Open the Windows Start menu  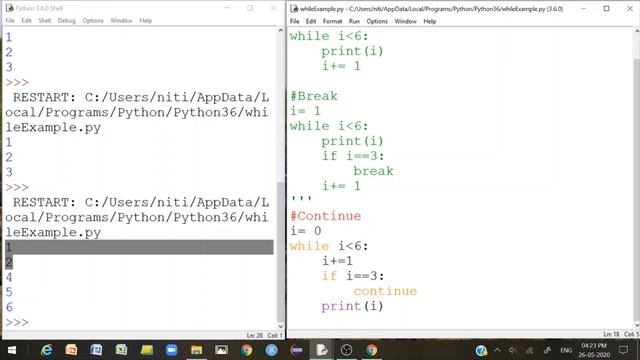point(12,350)
